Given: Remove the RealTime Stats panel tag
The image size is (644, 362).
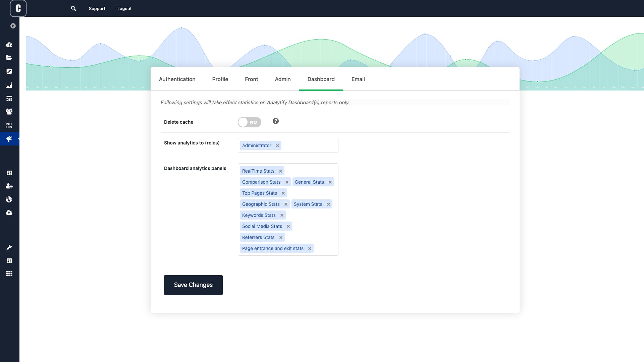Looking at the screenshot, I should pyautogui.click(x=280, y=171).
